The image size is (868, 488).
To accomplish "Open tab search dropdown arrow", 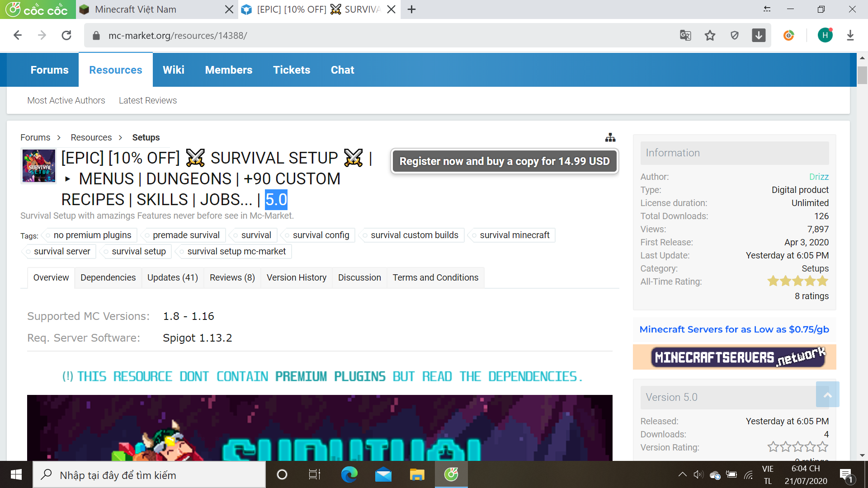I will [x=767, y=9].
